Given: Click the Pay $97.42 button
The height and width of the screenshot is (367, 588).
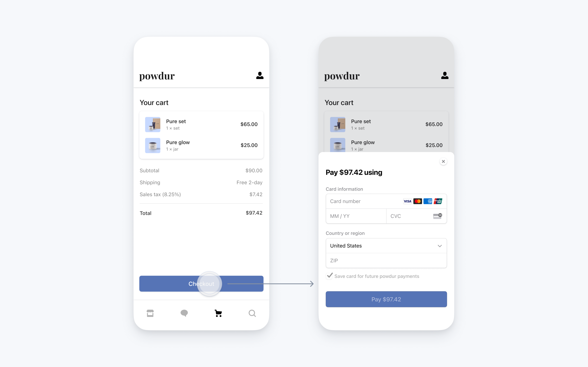Looking at the screenshot, I should [386, 299].
